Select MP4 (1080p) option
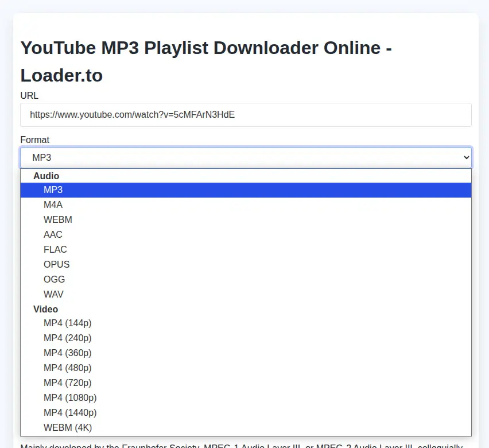Screen dimensions: 489x448 coord(246,397)
